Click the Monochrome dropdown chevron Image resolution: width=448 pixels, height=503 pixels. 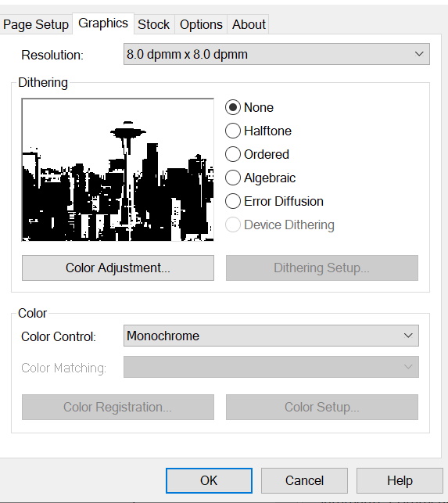[x=408, y=336]
